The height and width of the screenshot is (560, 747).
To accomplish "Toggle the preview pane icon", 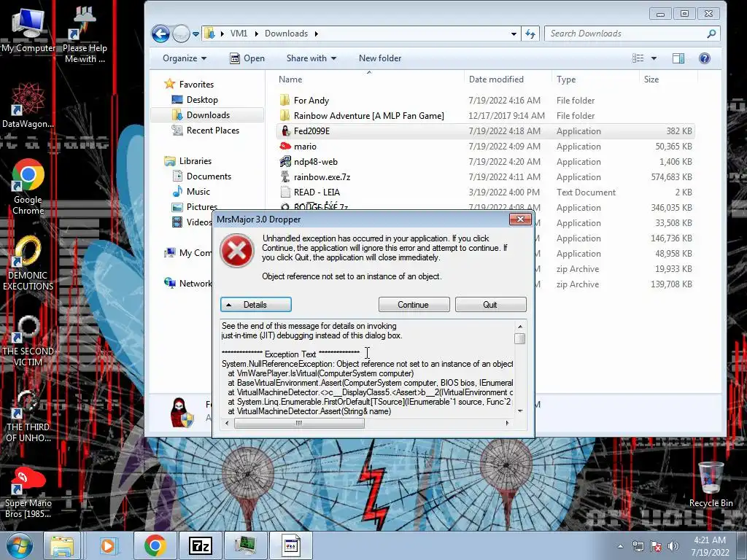I will pos(678,58).
